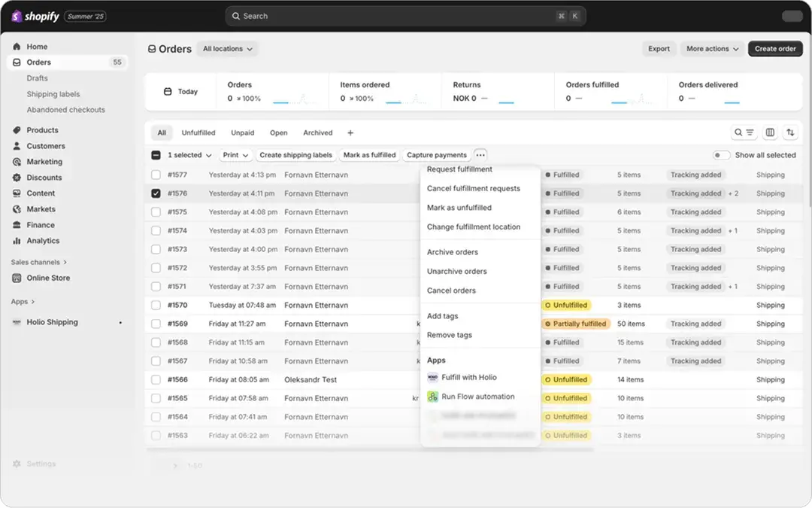The height and width of the screenshot is (508, 812).
Task: Click the Shopify logo icon
Action: point(17,16)
